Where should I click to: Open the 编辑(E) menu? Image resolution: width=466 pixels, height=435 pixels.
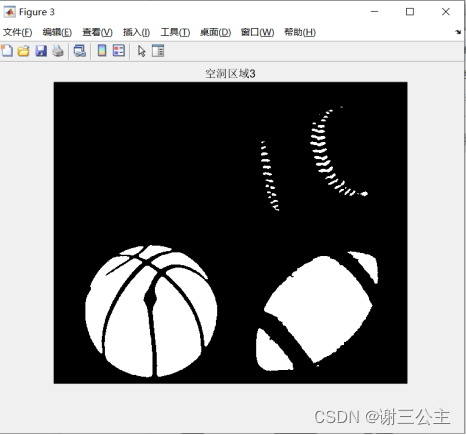click(57, 32)
